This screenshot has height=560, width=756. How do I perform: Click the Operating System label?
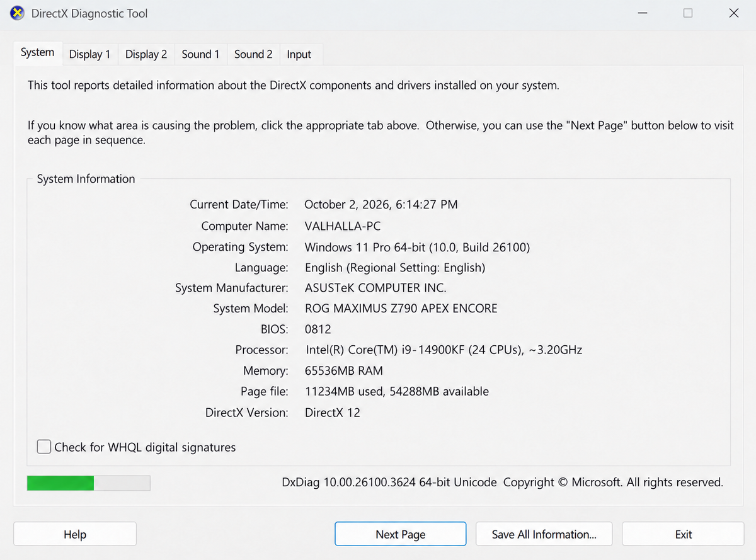click(x=241, y=247)
